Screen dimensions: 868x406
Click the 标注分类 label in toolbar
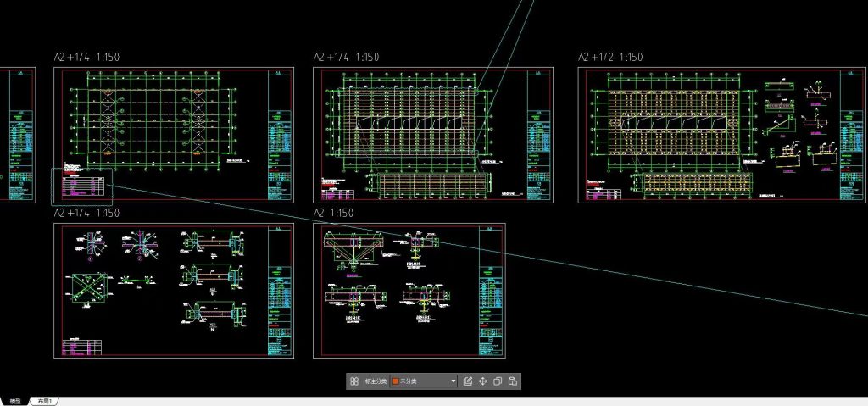pyautogui.click(x=375, y=381)
